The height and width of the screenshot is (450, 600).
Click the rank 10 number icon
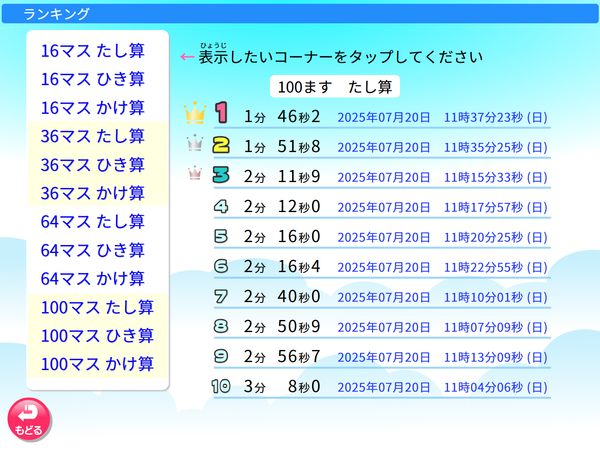(221, 386)
